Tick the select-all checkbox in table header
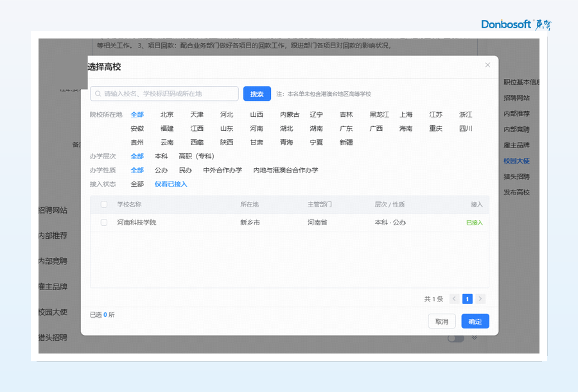Viewport: 578px width, 392px height. coord(104,205)
